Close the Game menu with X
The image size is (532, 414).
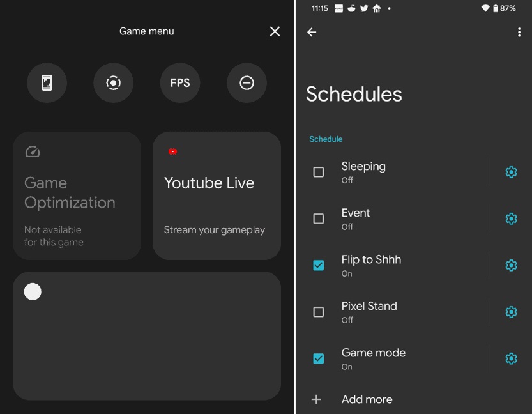pos(275,31)
